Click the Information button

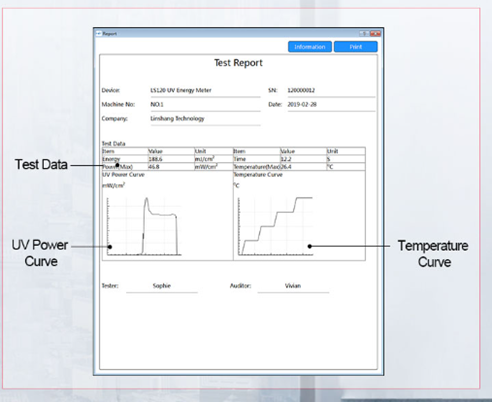pos(310,47)
